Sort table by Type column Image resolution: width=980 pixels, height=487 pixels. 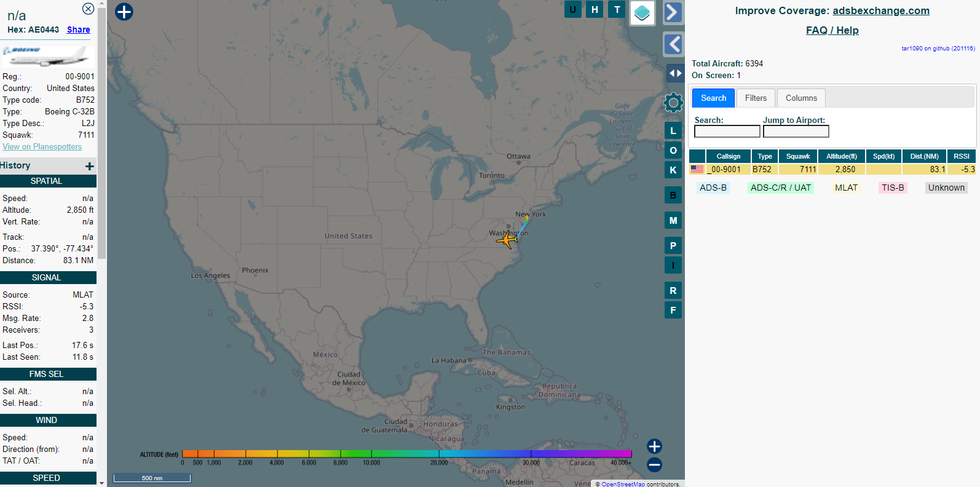tap(765, 156)
